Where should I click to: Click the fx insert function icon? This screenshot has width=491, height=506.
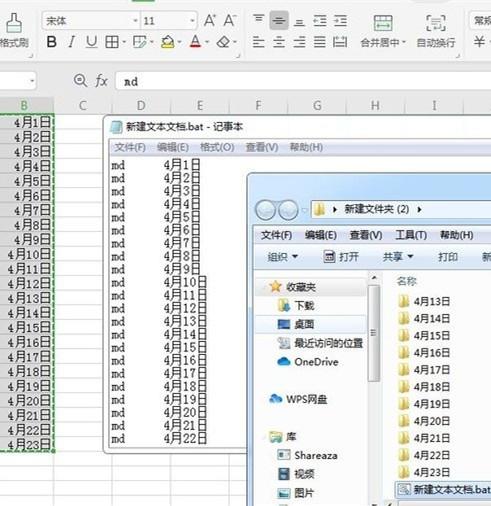coord(101,81)
